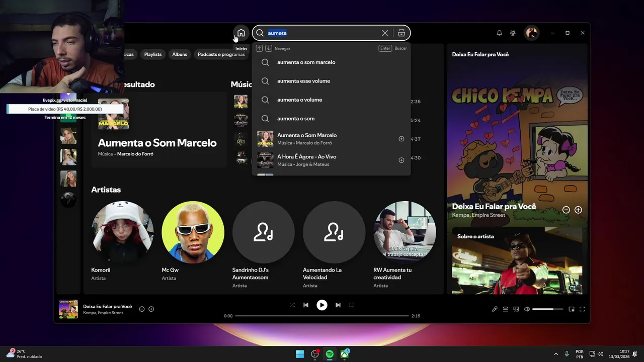Open Chico Kempa album cover in right panel
The width and height of the screenshot is (644, 362).
517,136
